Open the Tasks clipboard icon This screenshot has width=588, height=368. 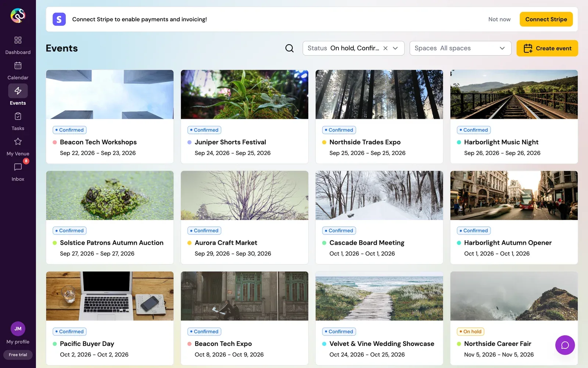18,116
